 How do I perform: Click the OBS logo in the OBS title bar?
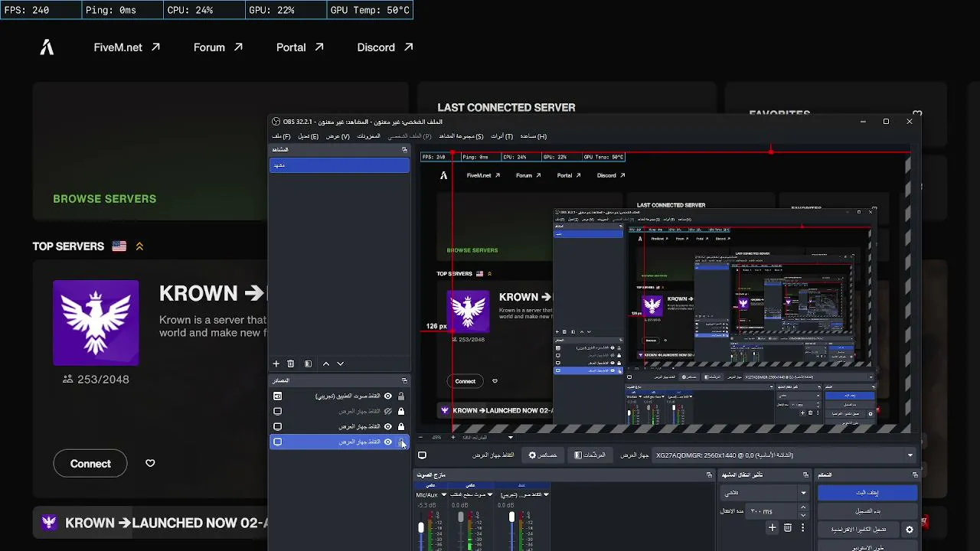276,122
